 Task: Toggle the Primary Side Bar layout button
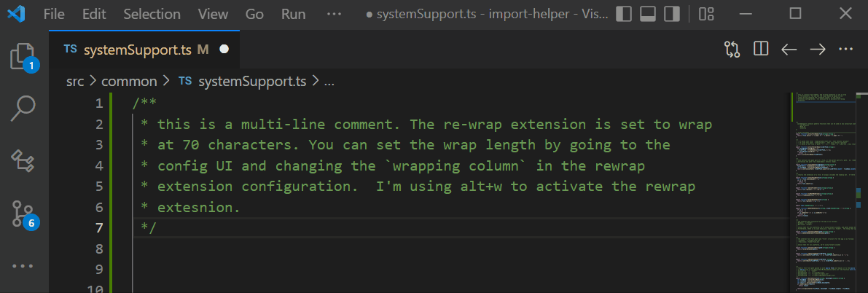click(x=624, y=14)
